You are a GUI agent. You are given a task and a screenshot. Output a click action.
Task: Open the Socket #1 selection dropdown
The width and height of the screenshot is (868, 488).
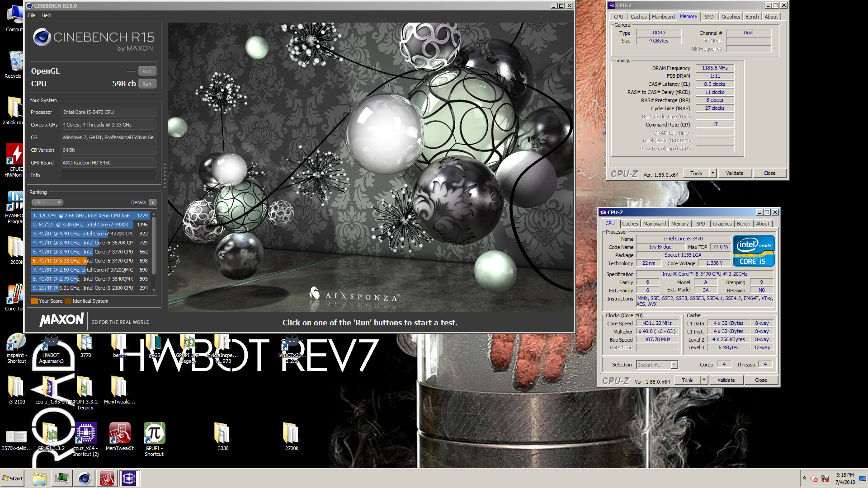point(657,365)
